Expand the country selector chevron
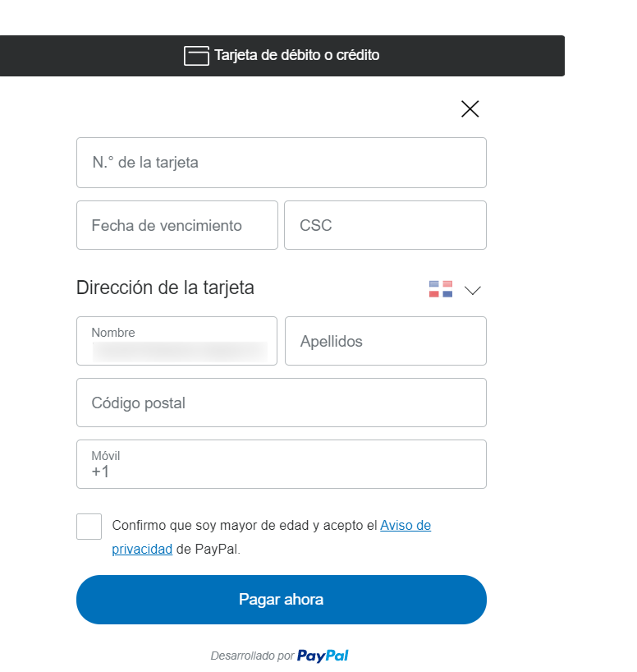The width and height of the screenshot is (637, 672). 473,290
